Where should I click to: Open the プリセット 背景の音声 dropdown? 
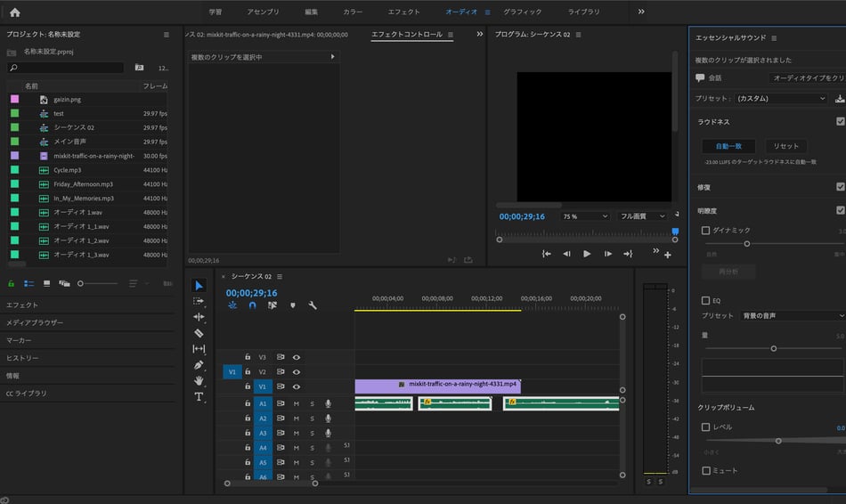(793, 315)
